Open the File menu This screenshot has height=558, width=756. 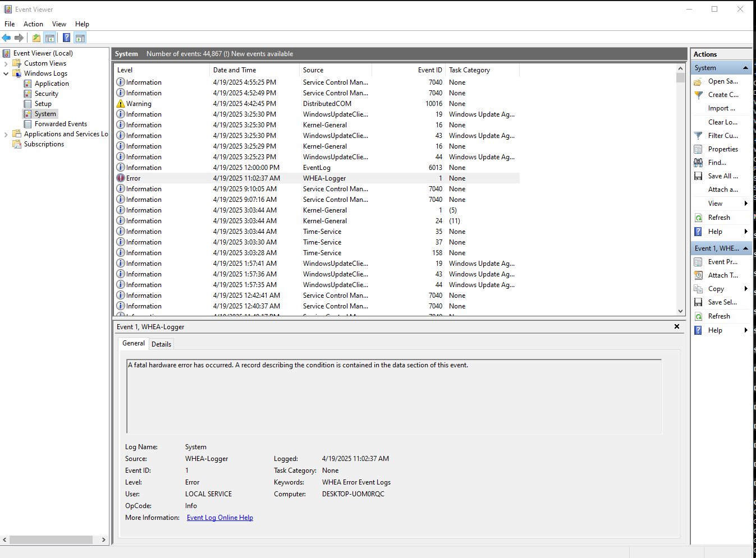pos(10,24)
